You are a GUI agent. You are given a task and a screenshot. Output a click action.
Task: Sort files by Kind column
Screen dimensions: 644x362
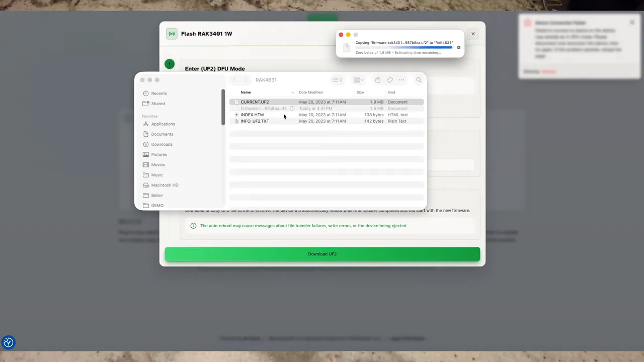point(391,93)
